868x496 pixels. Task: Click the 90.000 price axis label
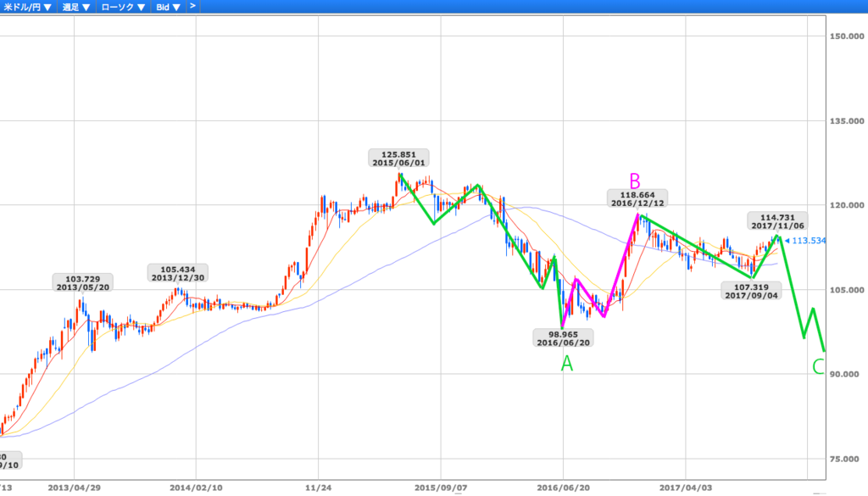click(x=844, y=374)
